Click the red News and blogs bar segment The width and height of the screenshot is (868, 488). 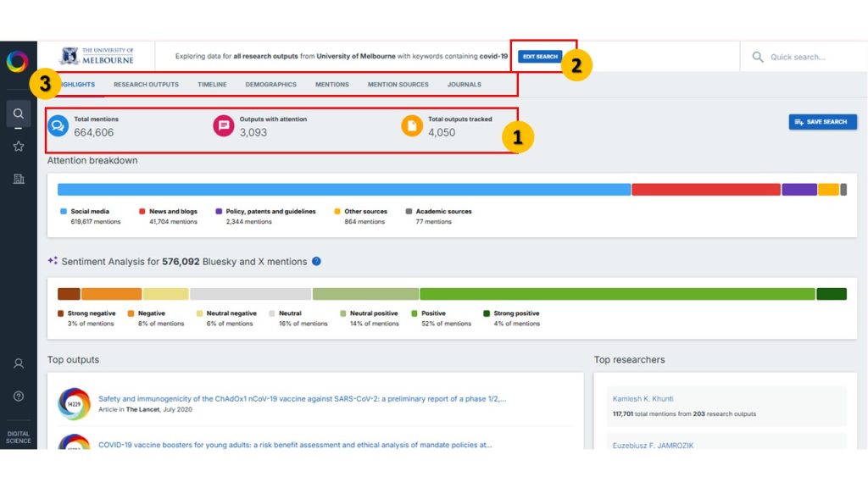[x=706, y=190]
